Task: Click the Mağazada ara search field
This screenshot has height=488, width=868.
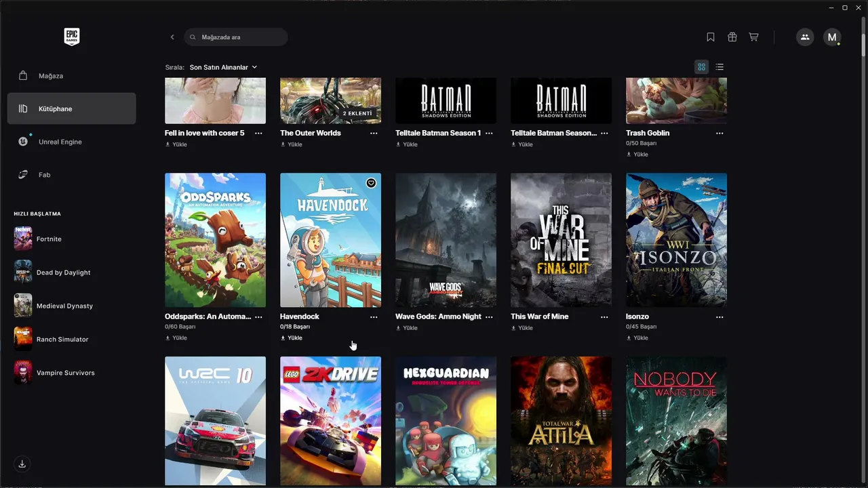Action: [236, 37]
